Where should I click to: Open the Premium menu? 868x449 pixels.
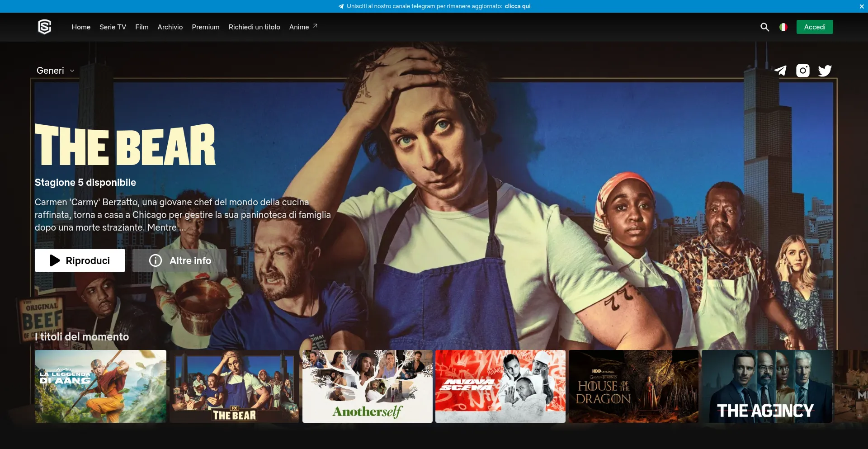pos(206,27)
